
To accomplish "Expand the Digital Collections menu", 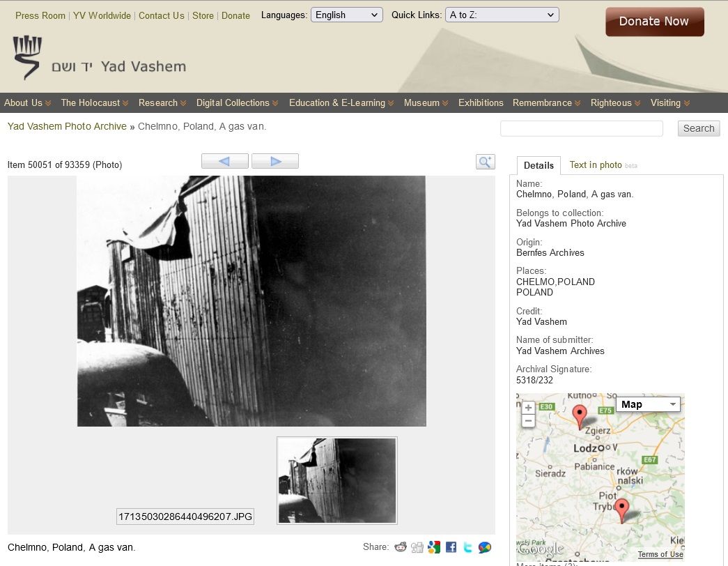I will tap(237, 103).
